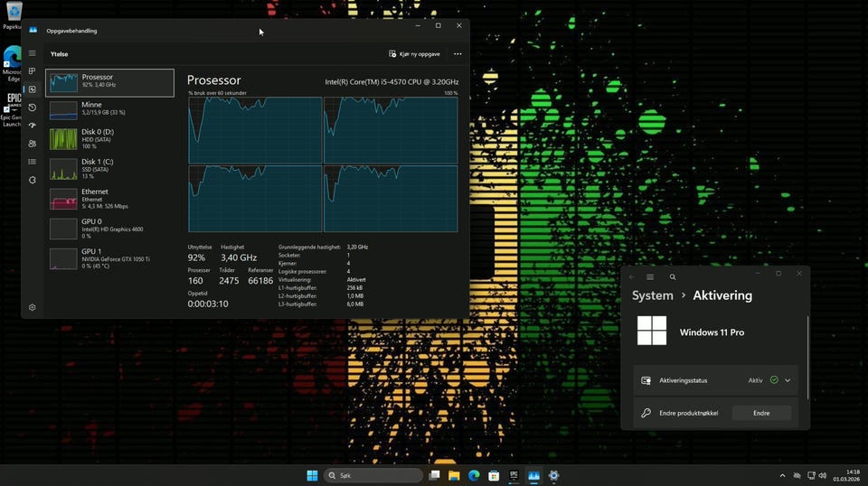Select Disk 0 (D:) thumbnail graph

tap(63, 138)
